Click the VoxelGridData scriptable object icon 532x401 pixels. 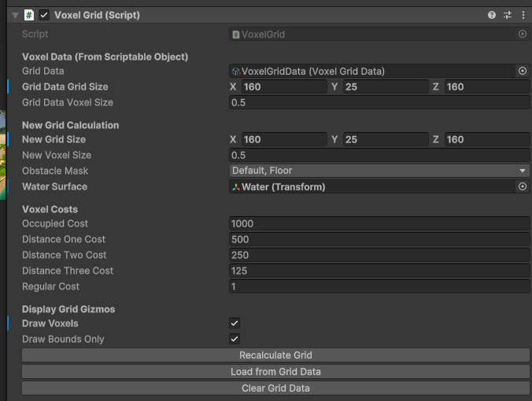click(236, 72)
